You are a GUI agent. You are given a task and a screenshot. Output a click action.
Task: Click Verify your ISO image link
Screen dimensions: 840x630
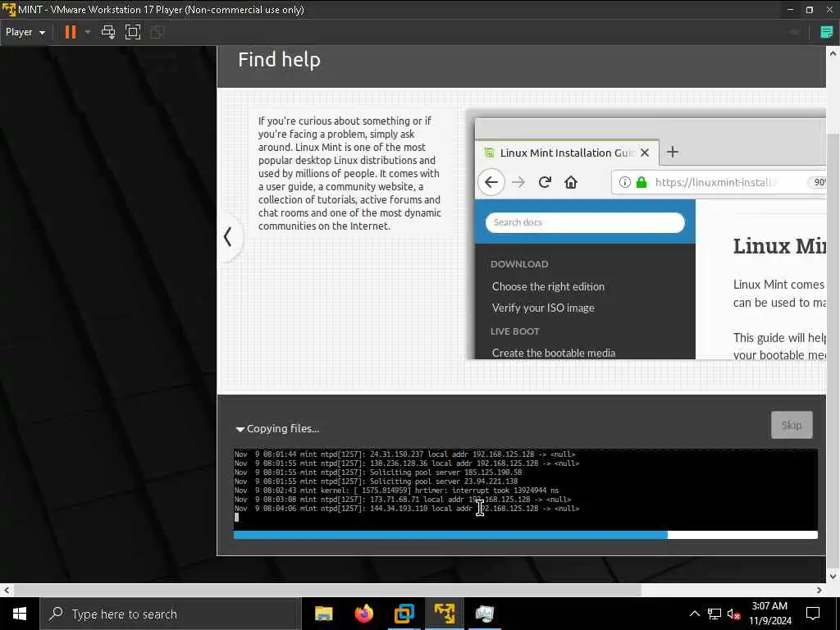click(x=543, y=308)
